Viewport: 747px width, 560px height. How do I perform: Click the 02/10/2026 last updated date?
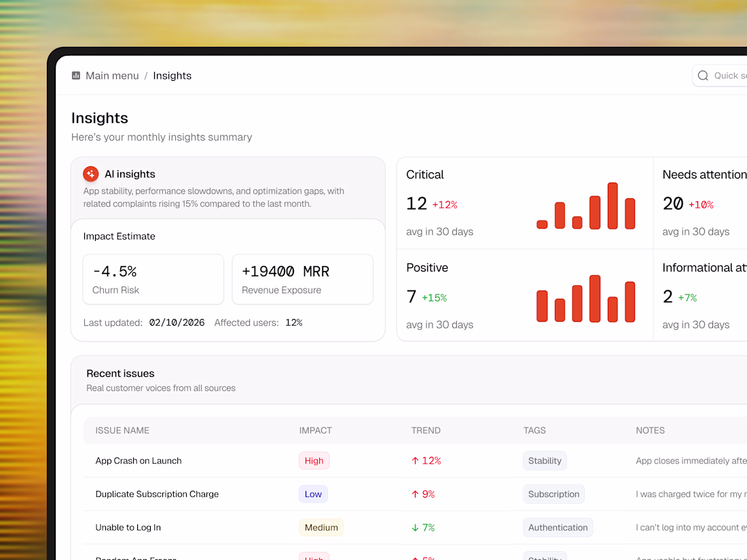tap(177, 323)
